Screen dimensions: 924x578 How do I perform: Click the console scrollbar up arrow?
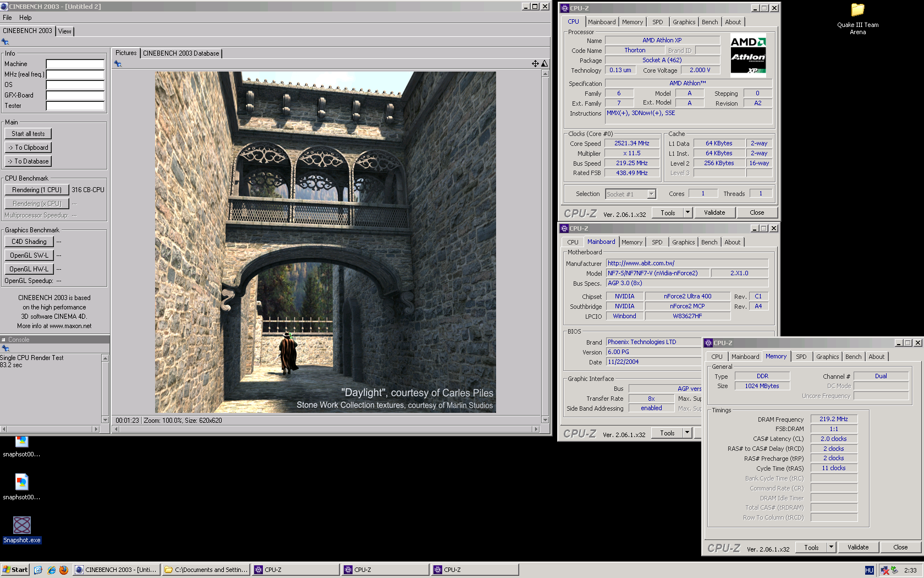tap(105, 358)
